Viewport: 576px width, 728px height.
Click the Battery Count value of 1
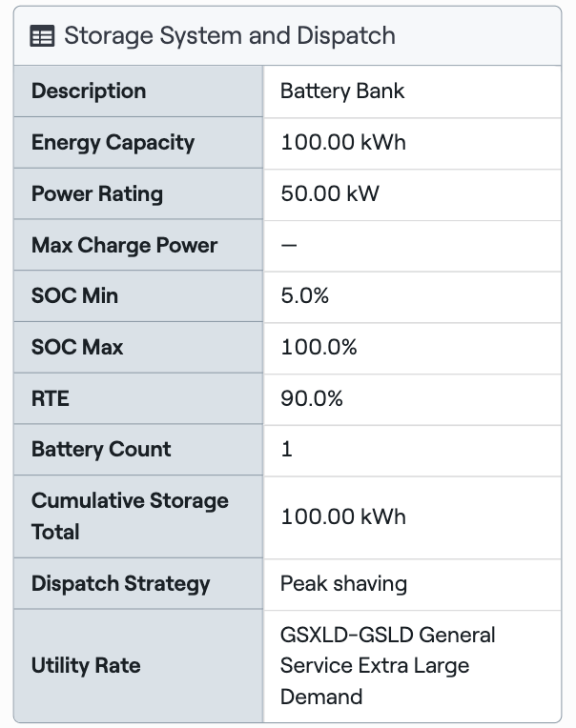click(287, 450)
